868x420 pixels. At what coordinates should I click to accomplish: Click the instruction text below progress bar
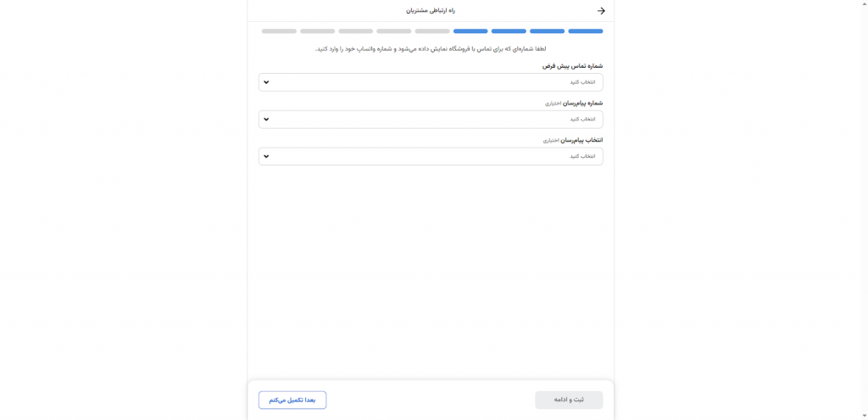point(431,48)
